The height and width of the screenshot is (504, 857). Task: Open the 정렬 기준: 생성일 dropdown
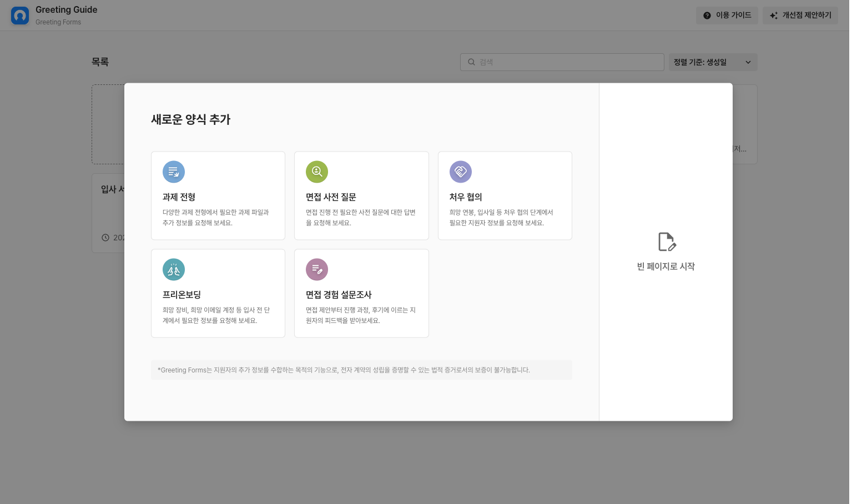(713, 62)
